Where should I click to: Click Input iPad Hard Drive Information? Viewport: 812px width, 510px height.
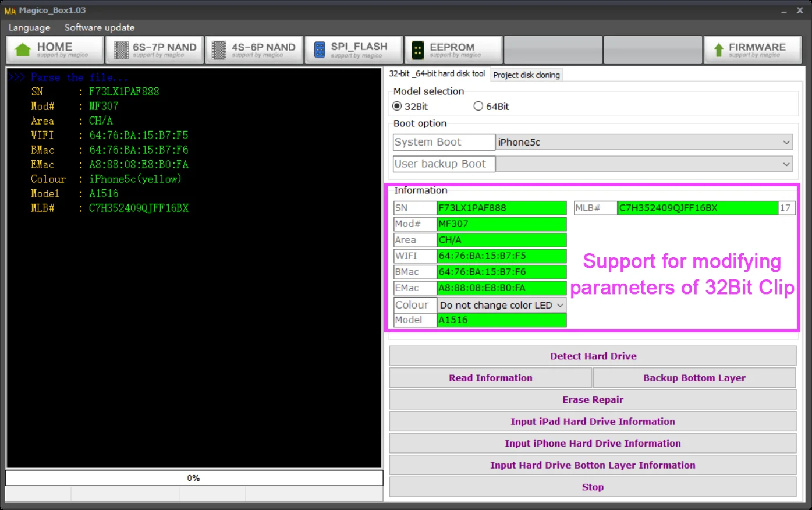point(593,422)
